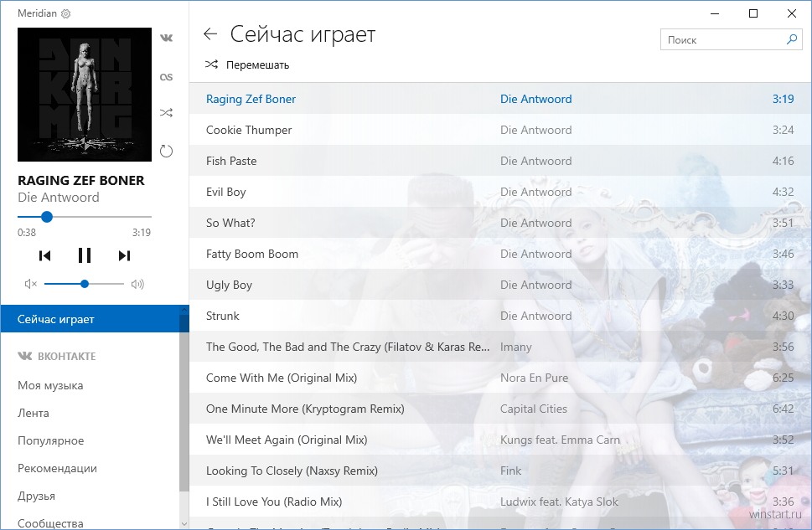The image size is (812, 530).
Task: Select track Come With Me (Original Mix)
Action: [499, 378]
